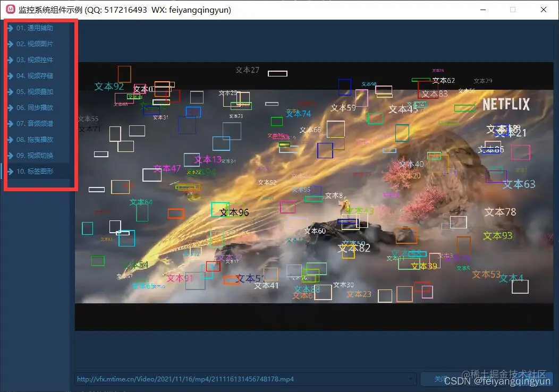Image resolution: width=559 pixels, height=392 pixels.
Task: Switch to 03. 视频控件 page
Action: (35, 60)
